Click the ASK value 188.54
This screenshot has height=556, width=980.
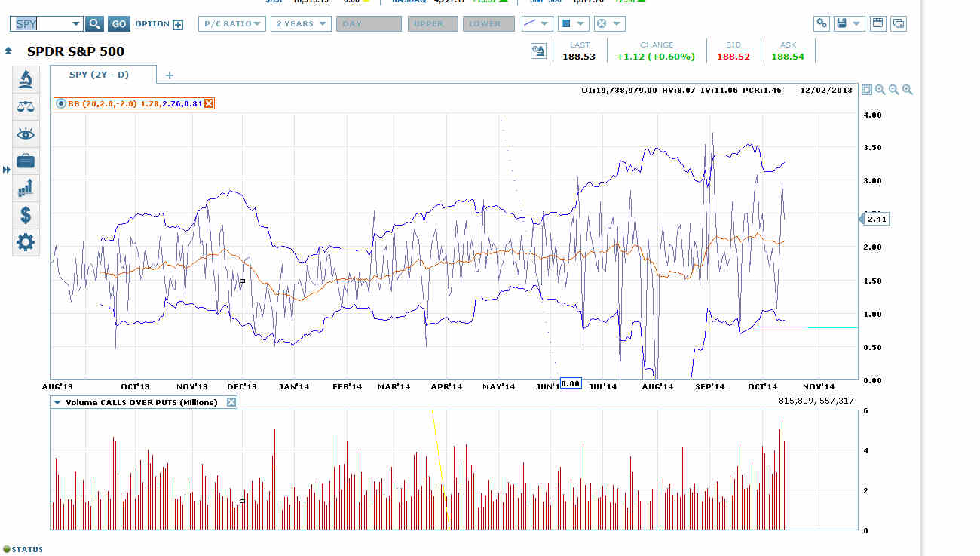point(788,57)
